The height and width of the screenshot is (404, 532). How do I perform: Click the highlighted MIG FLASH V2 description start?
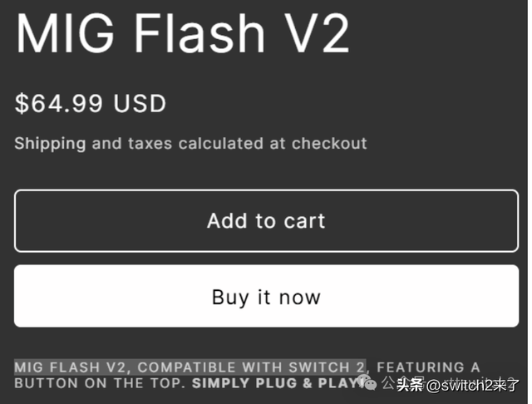(x=71, y=367)
